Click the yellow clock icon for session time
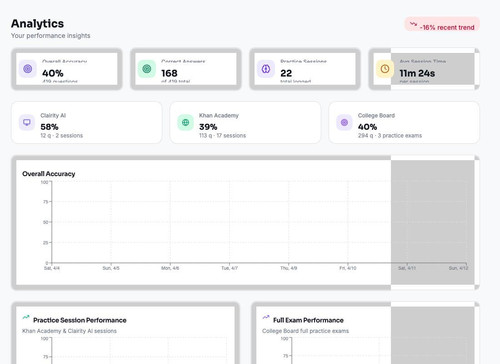Screen dimensions: 500x364 385,69
